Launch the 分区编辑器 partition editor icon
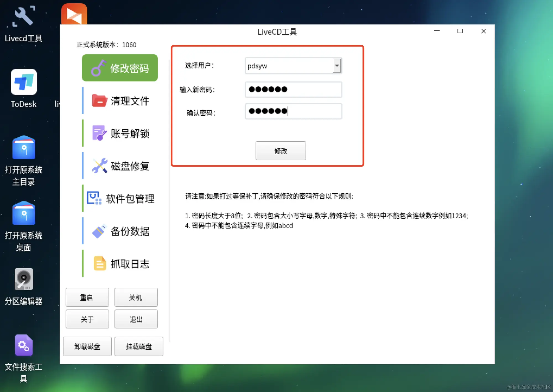Screen dimensions: 553x392 (24, 279)
